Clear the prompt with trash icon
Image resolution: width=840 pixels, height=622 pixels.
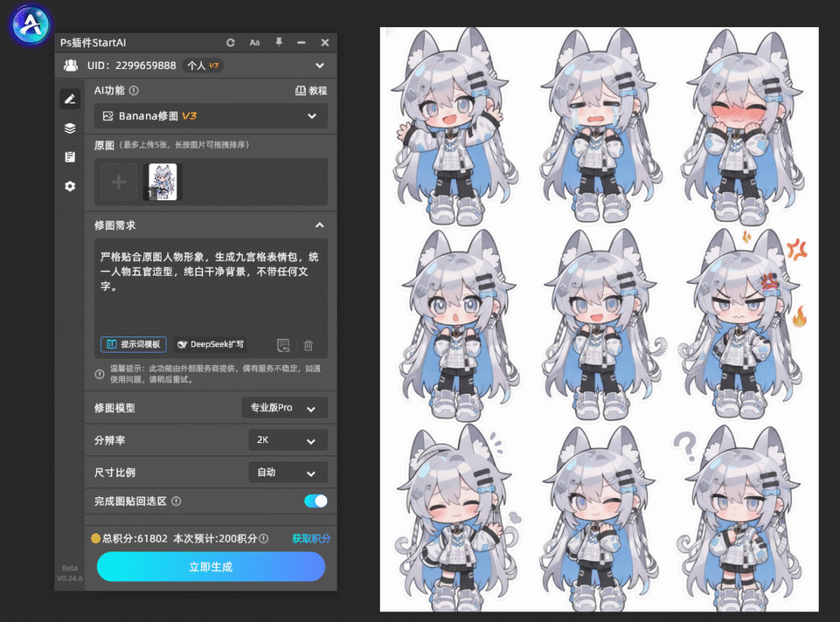tap(308, 345)
